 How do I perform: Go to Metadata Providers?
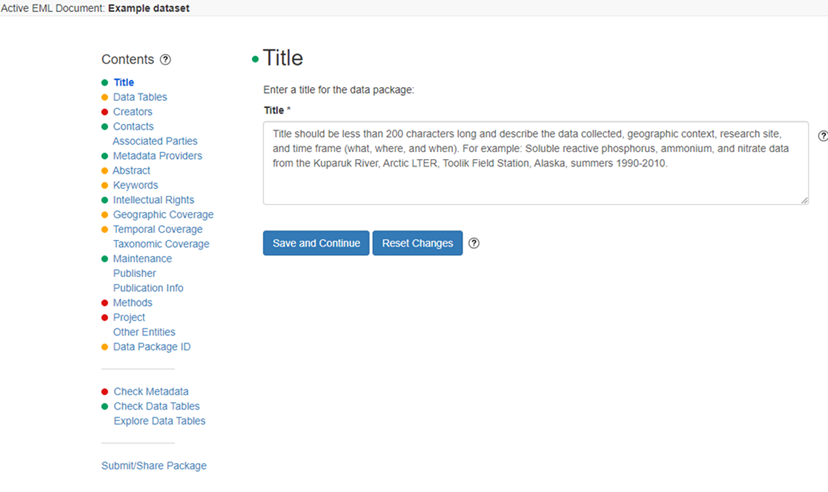(157, 156)
